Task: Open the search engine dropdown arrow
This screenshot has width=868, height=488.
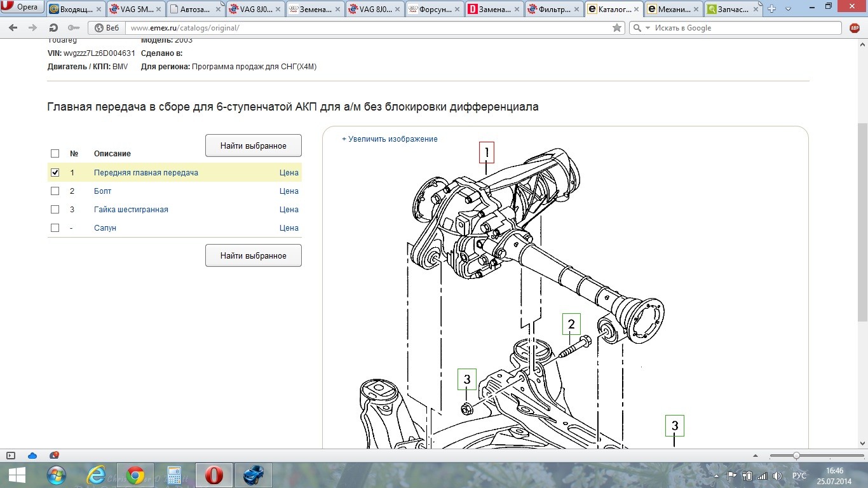Action: (648, 28)
